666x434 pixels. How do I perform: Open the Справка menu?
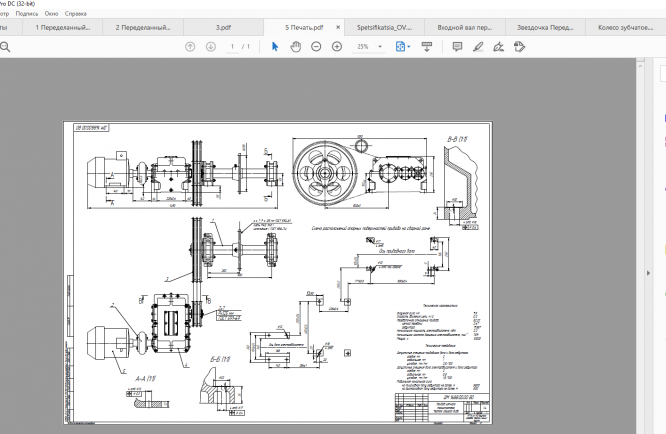click(x=76, y=14)
